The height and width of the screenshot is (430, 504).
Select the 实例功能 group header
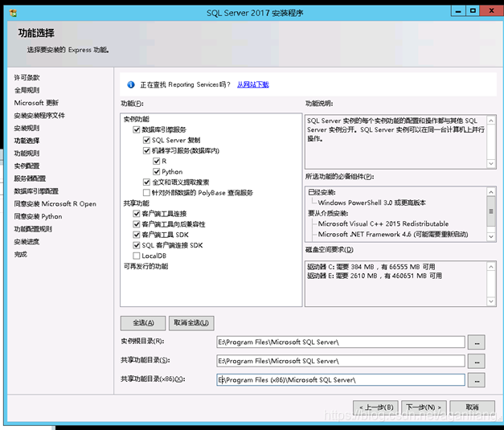pyautogui.click(x=137, y=119)
